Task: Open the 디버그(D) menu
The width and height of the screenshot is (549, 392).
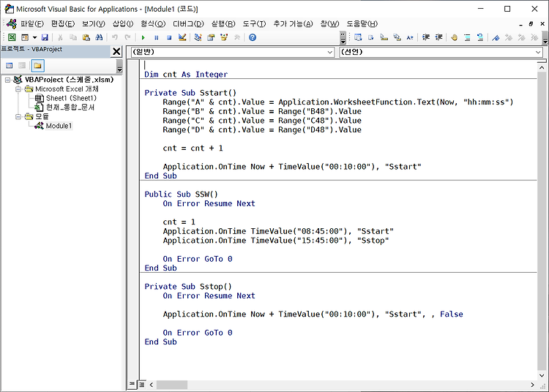Action: [188, 24]
